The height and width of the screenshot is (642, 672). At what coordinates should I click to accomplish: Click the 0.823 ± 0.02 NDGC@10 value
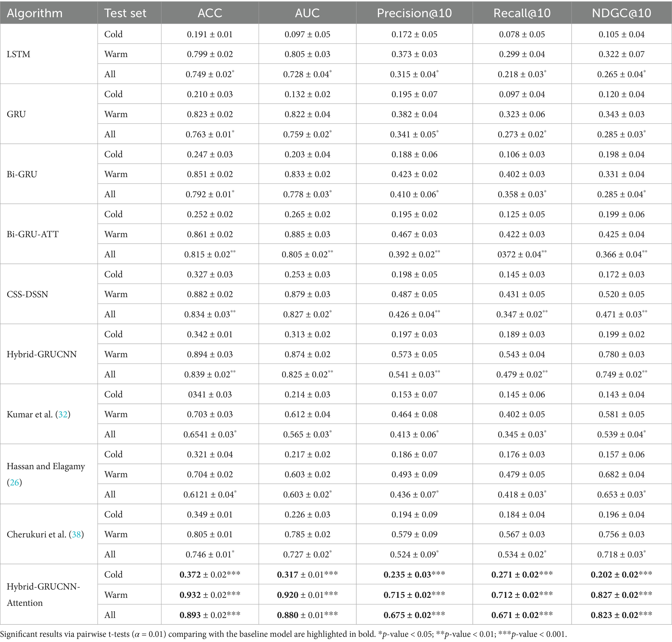(x=621, y=615)
